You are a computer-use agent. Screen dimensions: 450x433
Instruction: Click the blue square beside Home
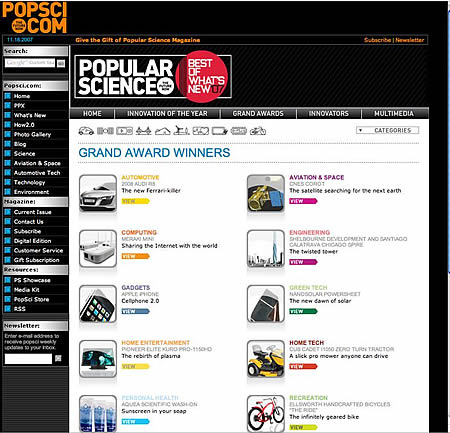pos(8,96)
